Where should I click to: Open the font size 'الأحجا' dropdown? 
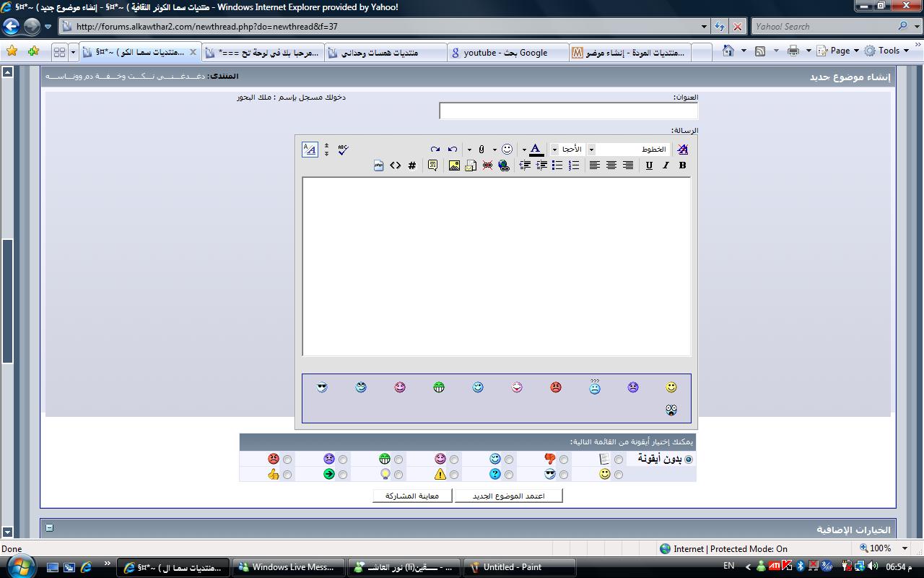pos(554,150)
